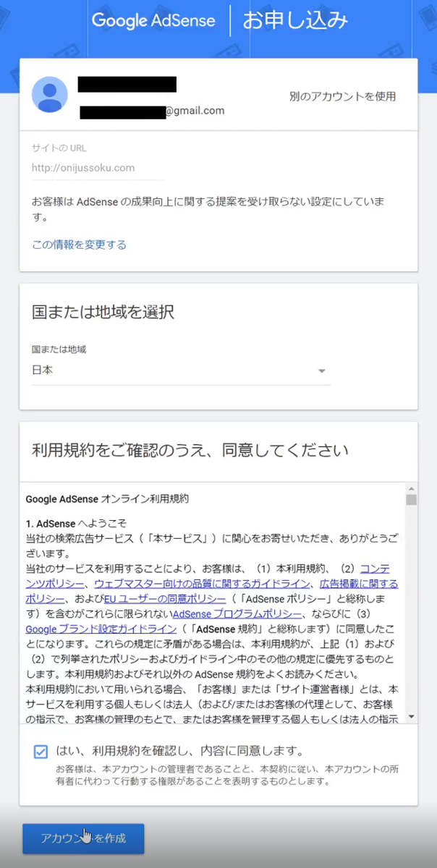Open EU ユーザーの同意ポリシー link

point(166,597)
